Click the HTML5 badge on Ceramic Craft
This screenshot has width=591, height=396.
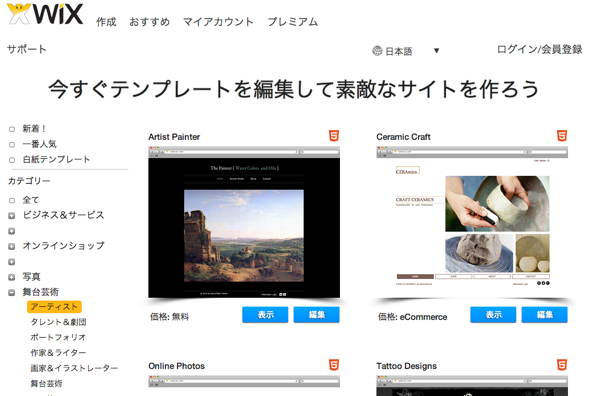pyautogui.click(x=562, y=136)
